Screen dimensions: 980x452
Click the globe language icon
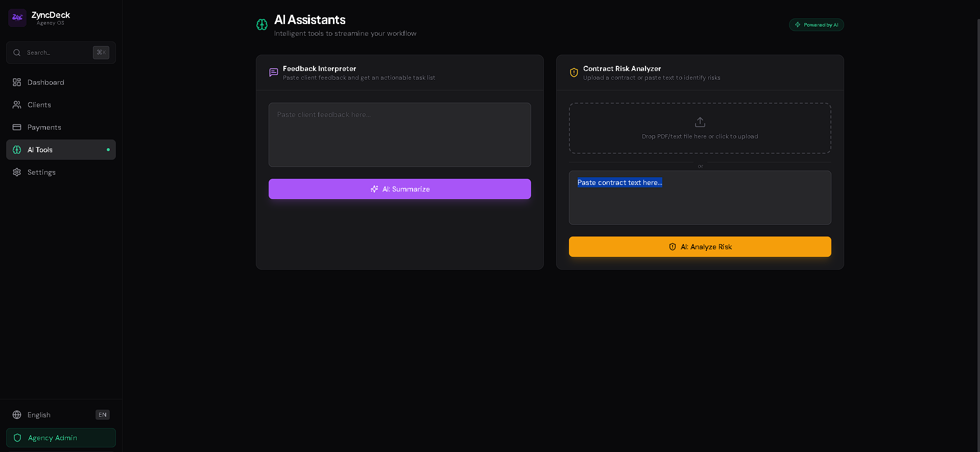pos(17,415)
